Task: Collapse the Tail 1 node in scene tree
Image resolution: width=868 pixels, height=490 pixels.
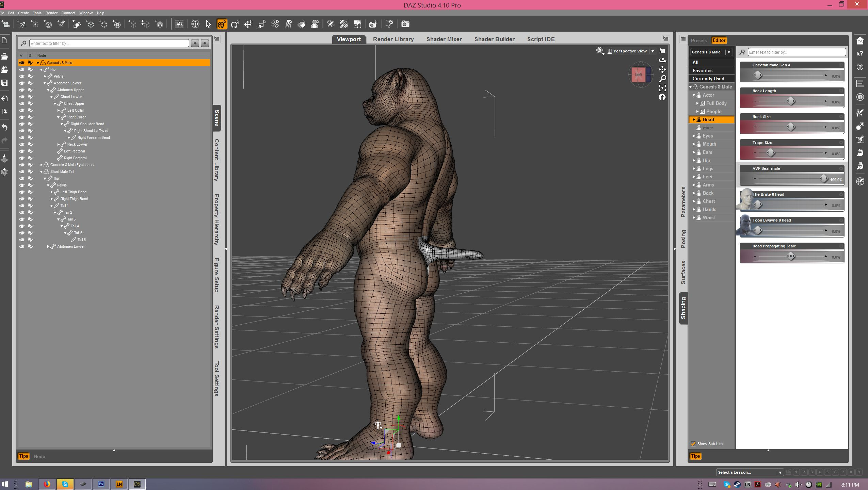Action: coord(51,206)
